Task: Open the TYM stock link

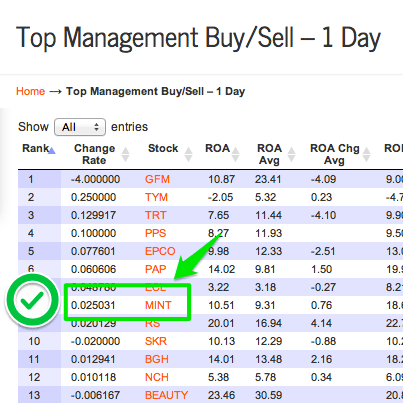Action: [156, 197]
